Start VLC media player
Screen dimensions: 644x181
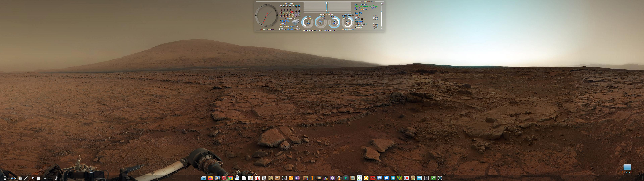tap(339, 178)
